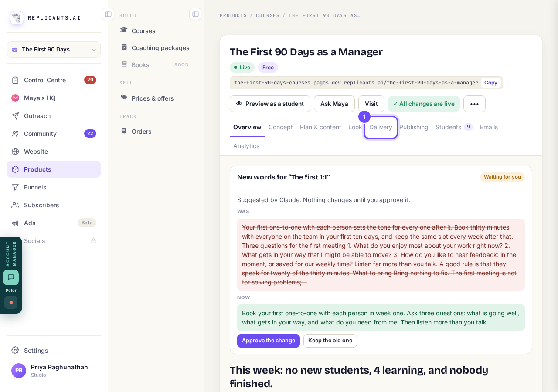558x392 pixels.
Task: Toggle the Build panel collapse button
Action: click(x=195, y=14)
